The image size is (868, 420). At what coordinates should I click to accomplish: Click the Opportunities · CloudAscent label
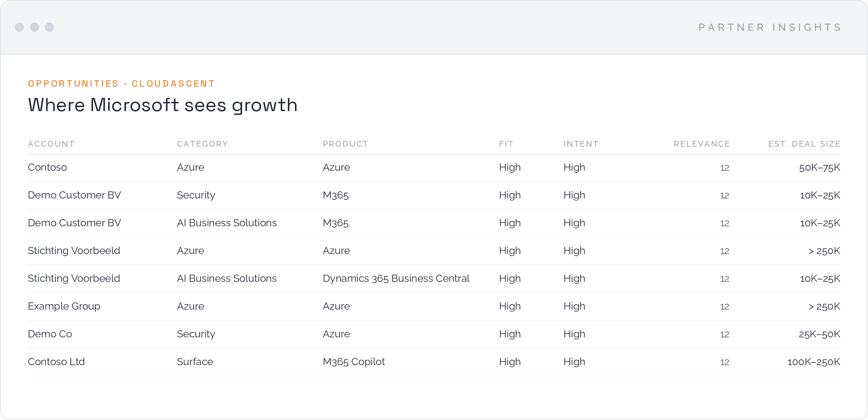121,84
